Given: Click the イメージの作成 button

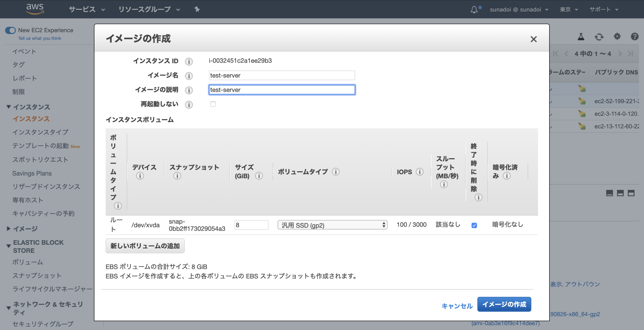Looking at the screenshot, I should tap(504, 304).
